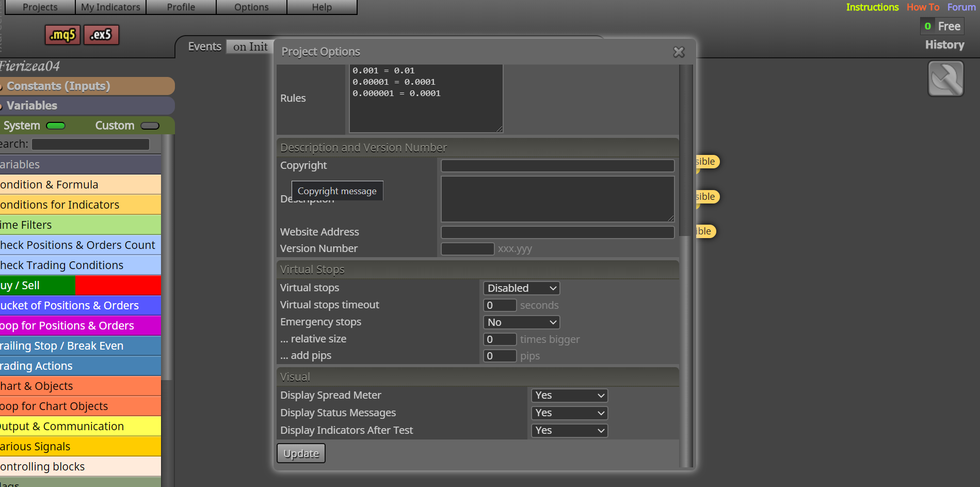This screenshot has width=980, height=487.
Task: Toggle the System blocks switch
Action: (x=56, y=125)
